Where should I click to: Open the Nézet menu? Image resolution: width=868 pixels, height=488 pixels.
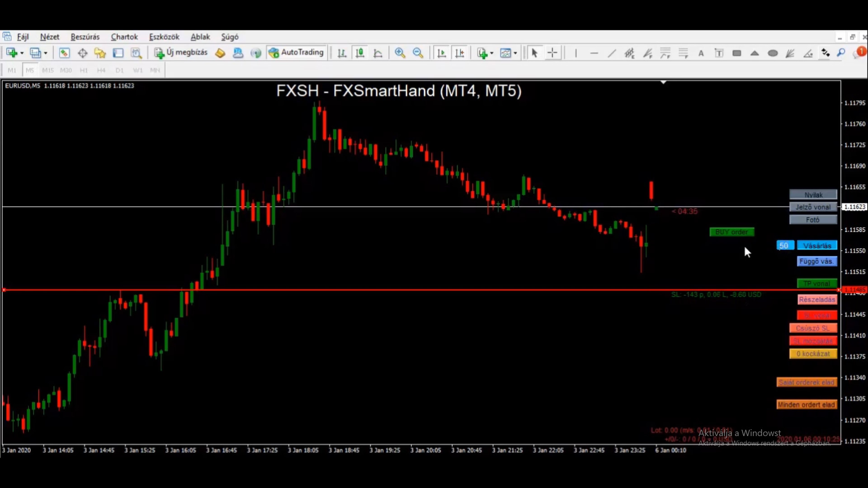(x=50, y=37)
